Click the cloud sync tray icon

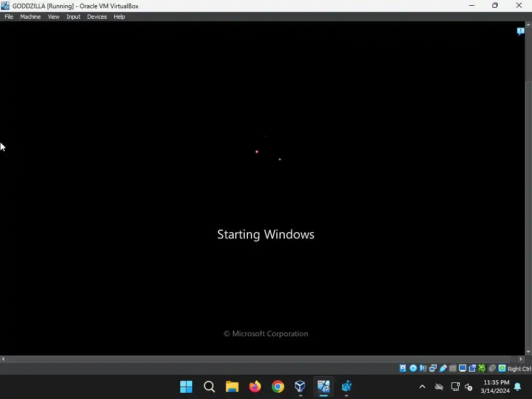[x=439, y=387]
